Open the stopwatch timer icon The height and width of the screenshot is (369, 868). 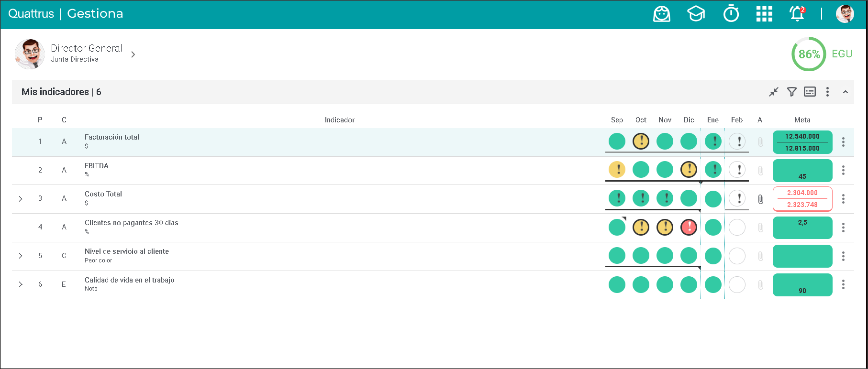[x=731, y=14]
